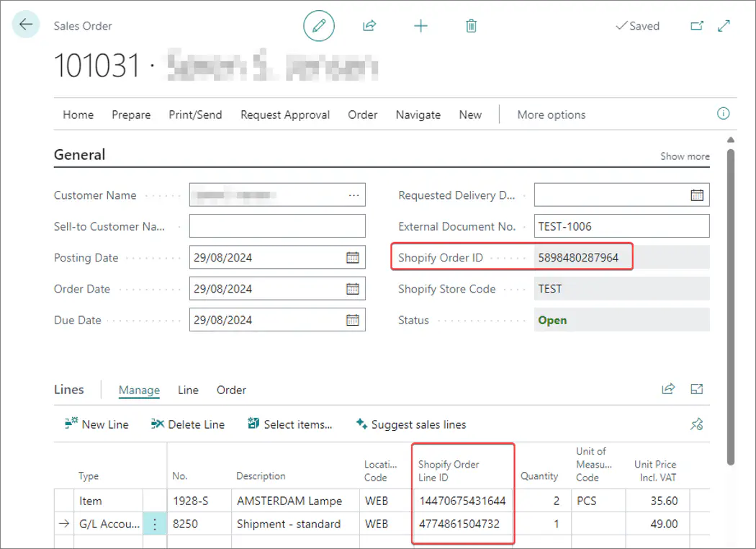Add a New Line
756x549 pixels.
(96, 424)
